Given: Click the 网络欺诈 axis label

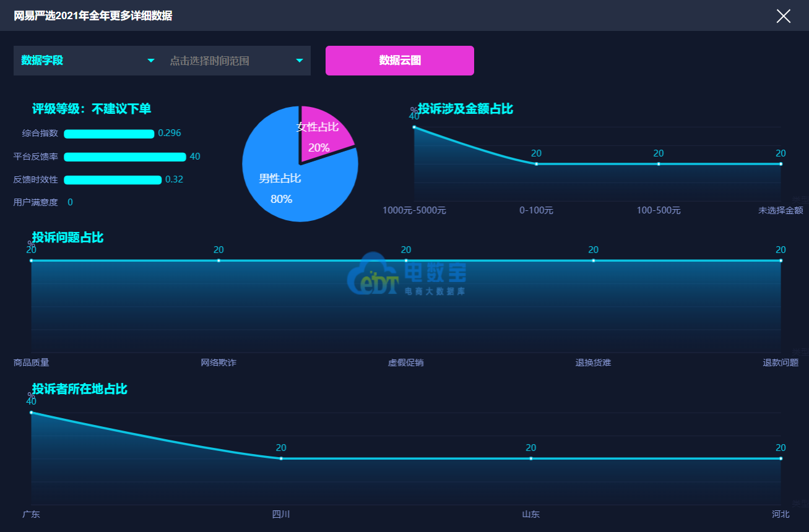Looking at the screenshot, I should [x=218, y=363].
